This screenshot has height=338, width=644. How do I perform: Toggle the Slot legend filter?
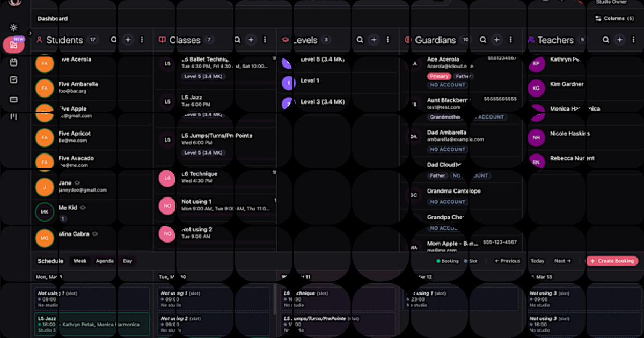click(471, 261)
